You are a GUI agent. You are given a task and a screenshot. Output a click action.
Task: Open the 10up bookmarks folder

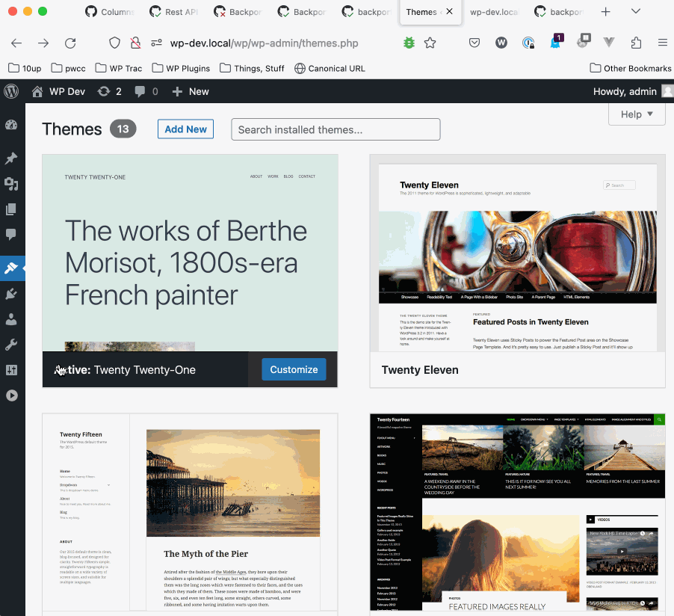(x=25, y=68)
